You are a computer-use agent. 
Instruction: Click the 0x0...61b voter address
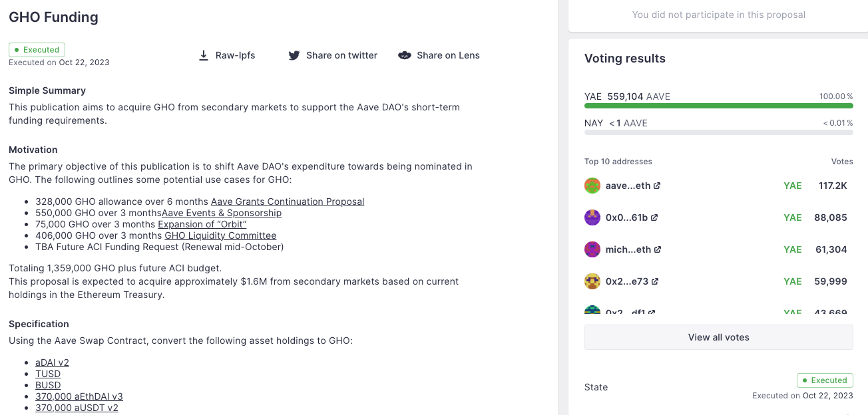tap(626, 217)
